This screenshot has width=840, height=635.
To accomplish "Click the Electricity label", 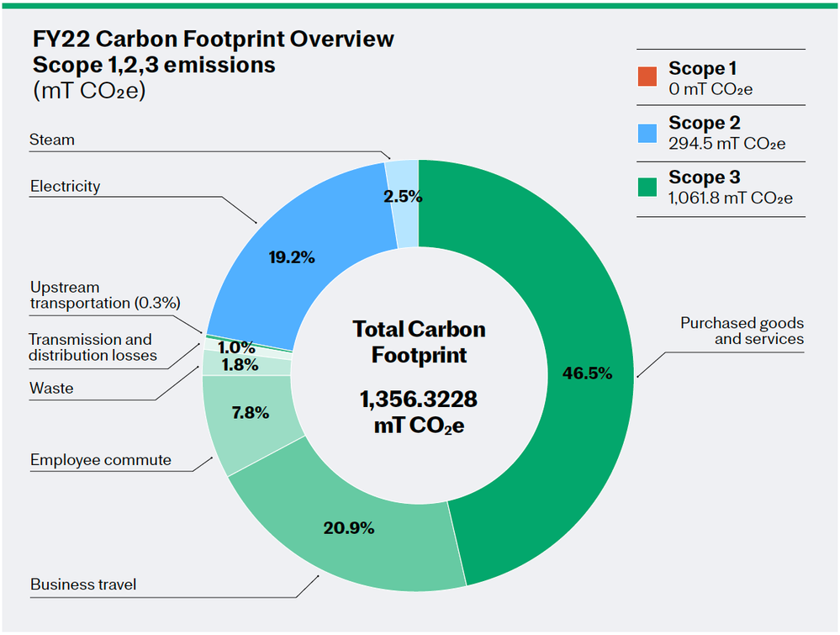I will tap(65, 187).
